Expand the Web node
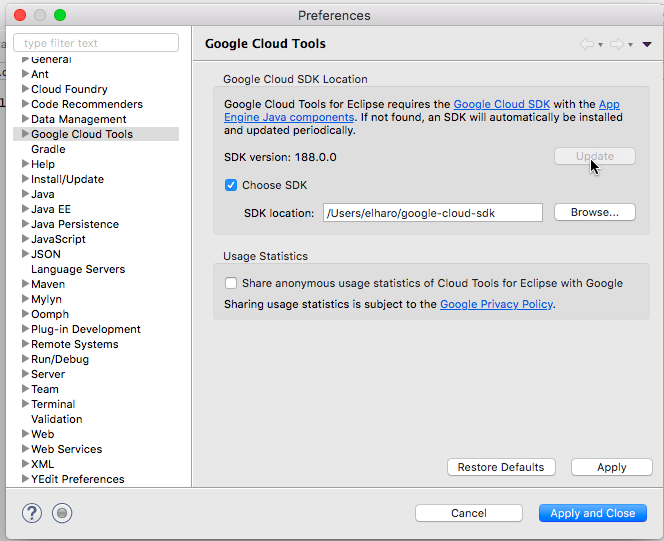Viewport: 664px width, 541px height. (25, 434)
